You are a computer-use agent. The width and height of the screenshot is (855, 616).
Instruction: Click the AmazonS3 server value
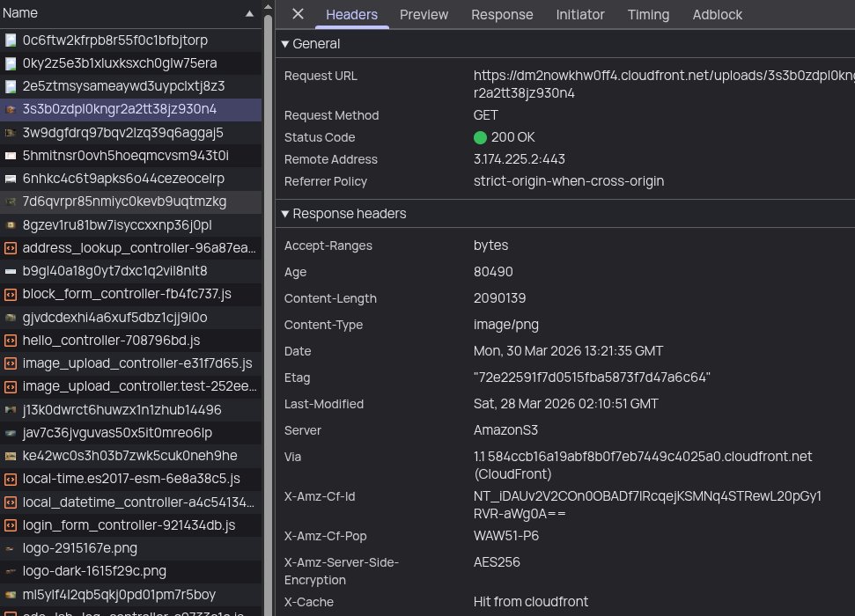tap(505, 430)
